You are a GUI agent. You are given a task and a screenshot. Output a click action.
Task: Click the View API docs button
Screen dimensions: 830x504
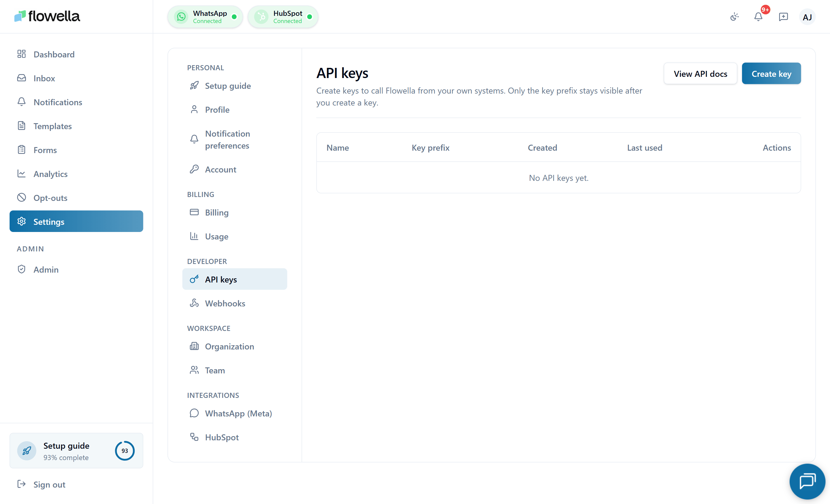click(x=700, y=73)
